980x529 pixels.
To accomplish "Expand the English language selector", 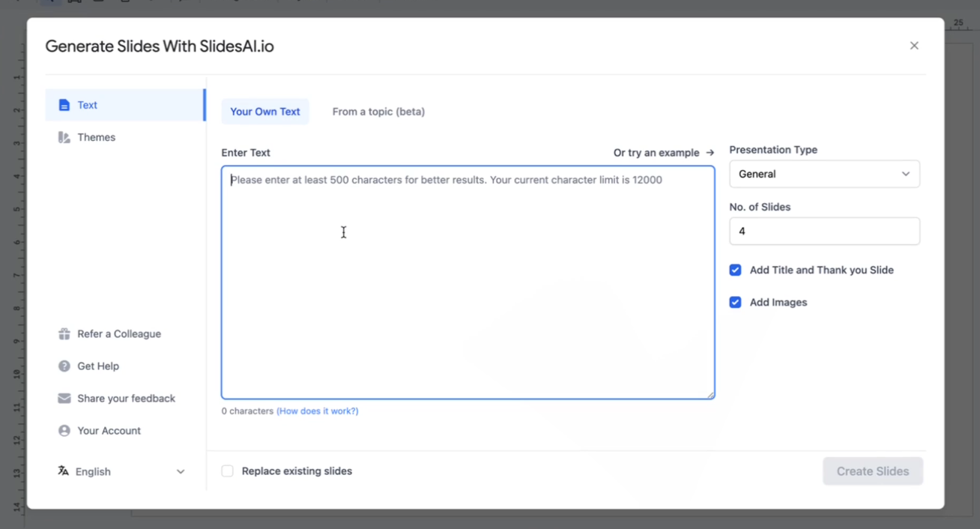I will [121, 471].
